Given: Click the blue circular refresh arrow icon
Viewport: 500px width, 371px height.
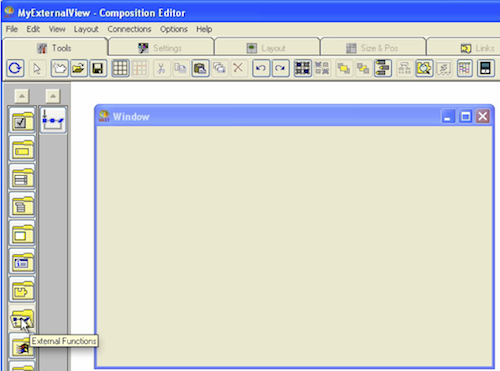Looking at the screenshot, I should (x=15, y=68).
